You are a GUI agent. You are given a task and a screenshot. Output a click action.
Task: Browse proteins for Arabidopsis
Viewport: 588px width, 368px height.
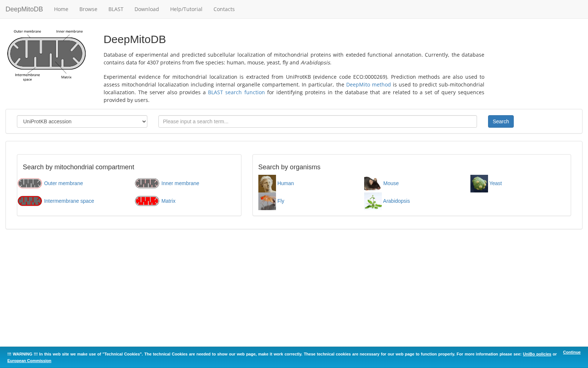pos(397,201)
